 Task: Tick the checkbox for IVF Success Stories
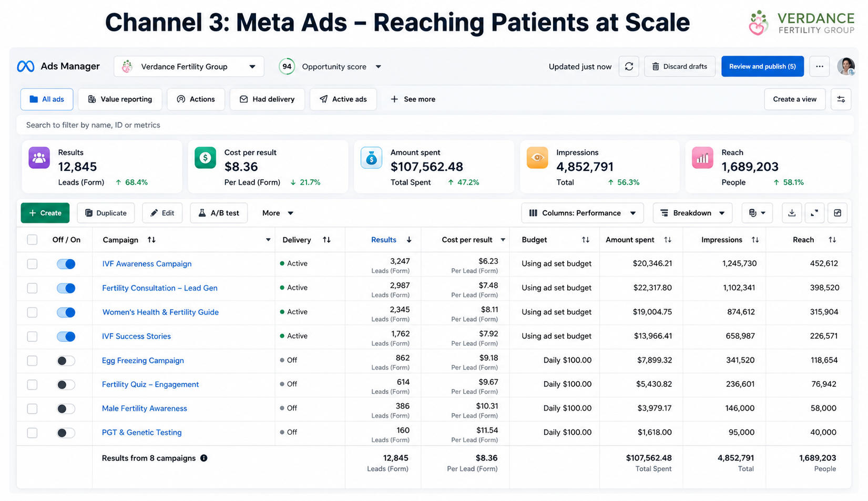pyautogui.click(x=32, y=336)
